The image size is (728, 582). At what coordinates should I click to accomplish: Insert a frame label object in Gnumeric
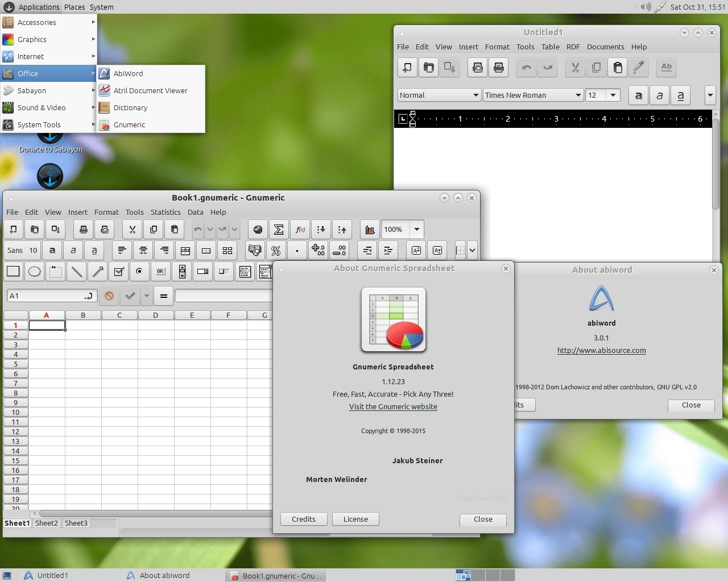coord(55,271)
